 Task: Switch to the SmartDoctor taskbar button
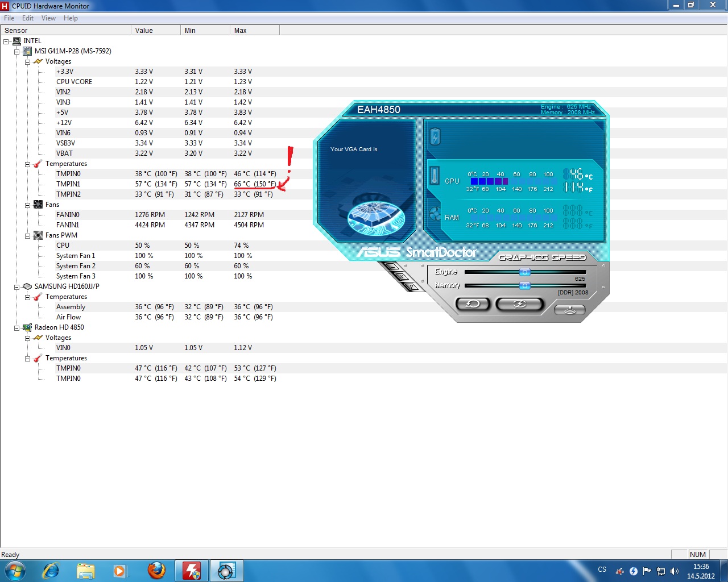tap(226, 571)
